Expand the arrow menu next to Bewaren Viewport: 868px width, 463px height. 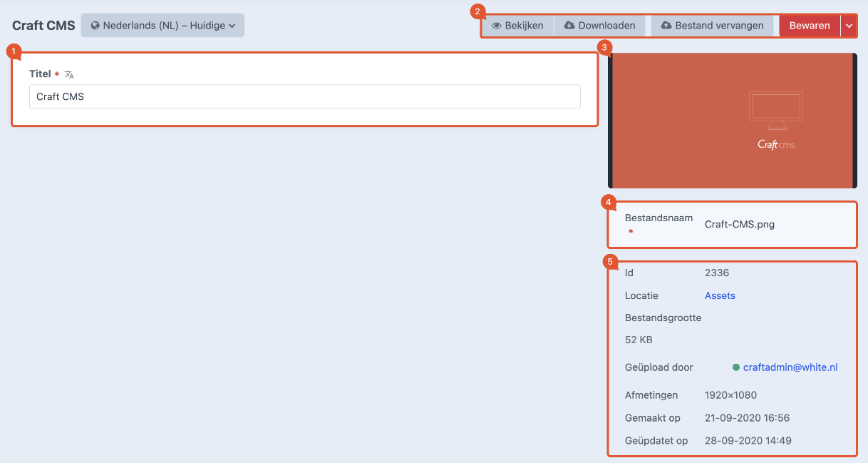point(848,26)
